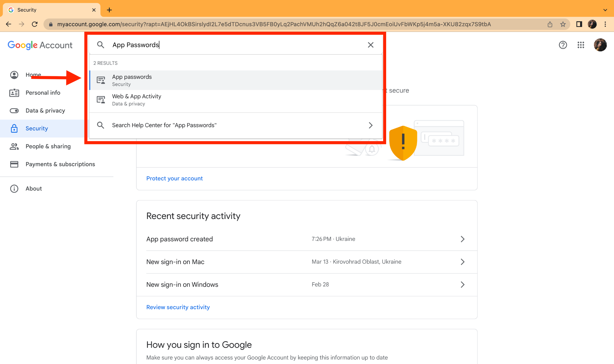Screen dimensions: 614x364
Task: Expand the App password created chevron
Action: (463, 239)
